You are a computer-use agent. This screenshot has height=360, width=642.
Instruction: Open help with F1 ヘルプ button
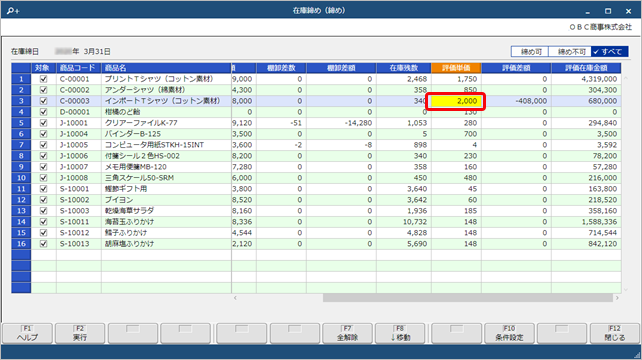(x=27, y=333)
